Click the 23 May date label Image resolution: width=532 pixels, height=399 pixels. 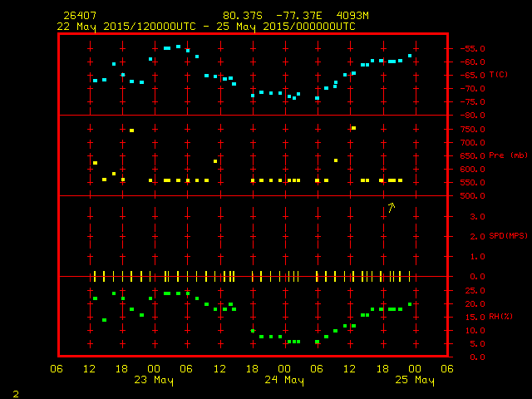coord(154,380)
